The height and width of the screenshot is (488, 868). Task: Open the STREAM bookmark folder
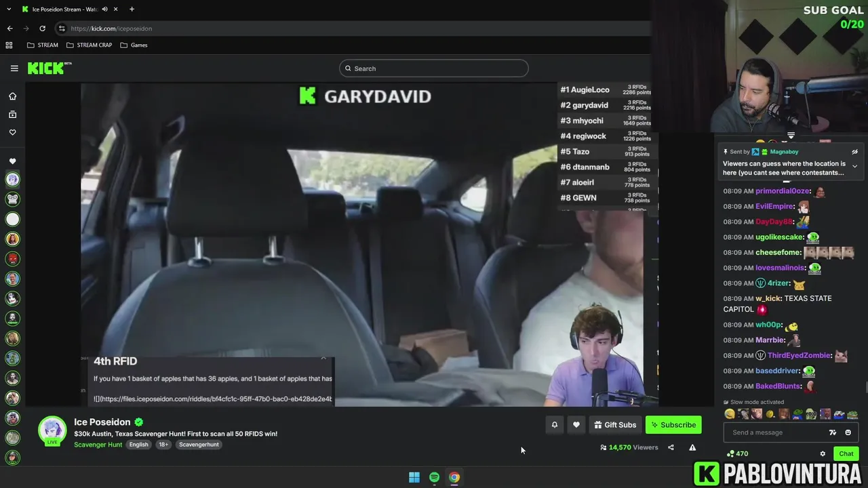pos(42,45)
